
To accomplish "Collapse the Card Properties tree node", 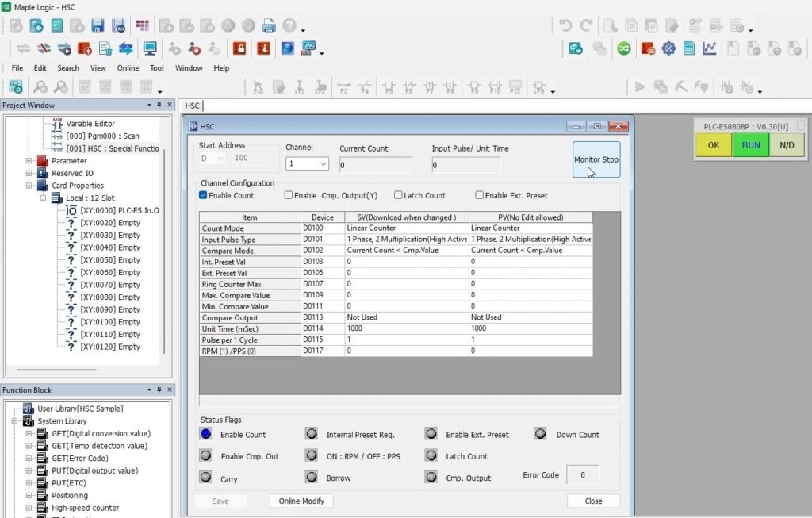I will click(29, 186).
